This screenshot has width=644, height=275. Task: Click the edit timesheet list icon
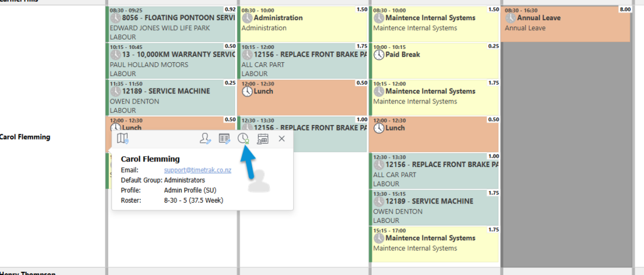(225, 139)
